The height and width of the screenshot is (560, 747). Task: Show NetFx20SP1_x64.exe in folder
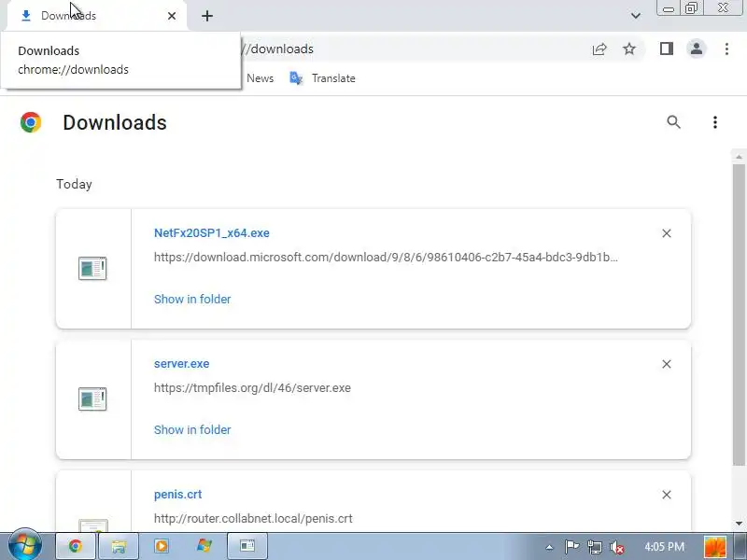192,299
